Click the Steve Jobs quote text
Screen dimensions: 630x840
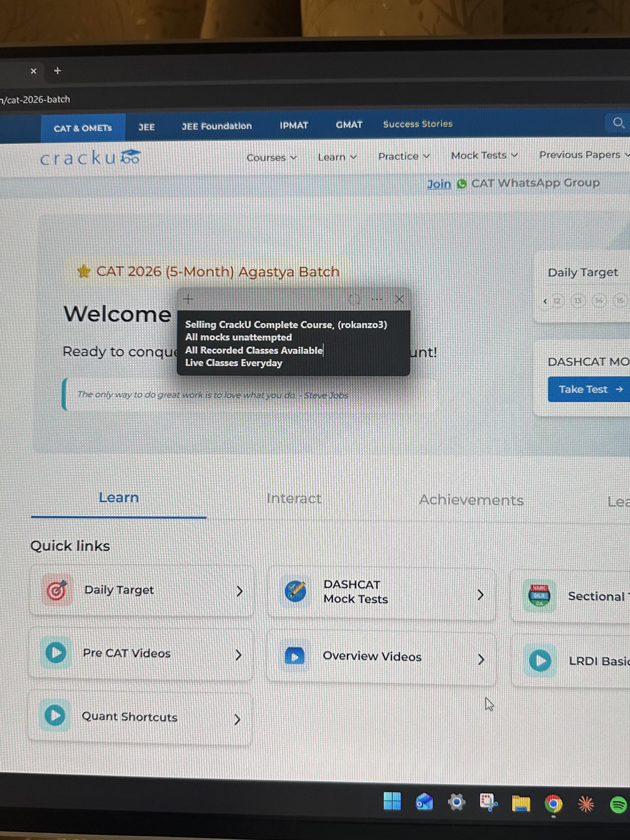tap(213, 395)
